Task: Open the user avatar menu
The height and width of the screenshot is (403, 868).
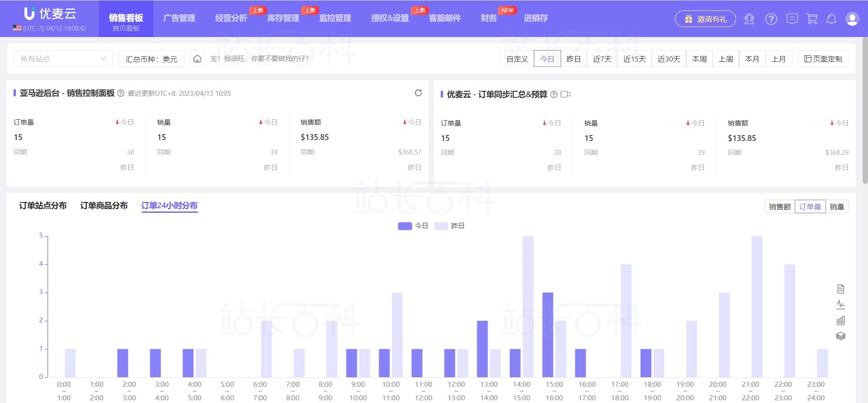Action: (x=852, y=19)
